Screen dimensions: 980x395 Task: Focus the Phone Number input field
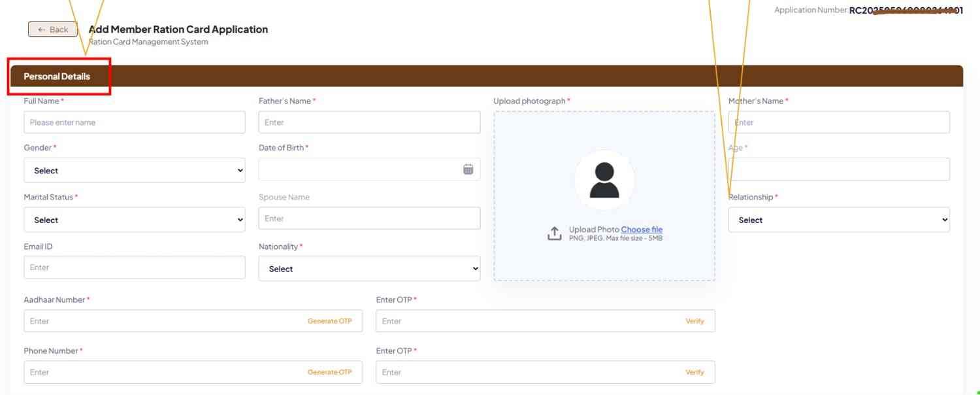[x=193, y=372]
